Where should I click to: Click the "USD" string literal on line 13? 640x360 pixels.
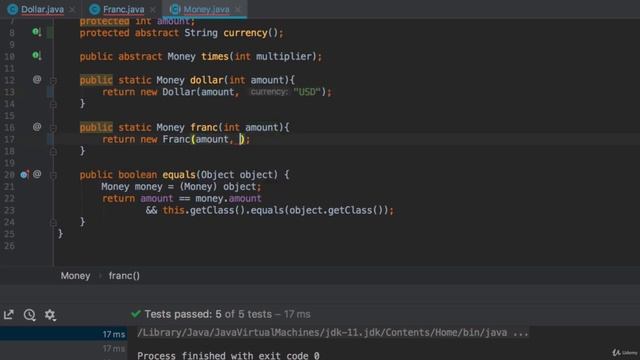tap(307, 92)
